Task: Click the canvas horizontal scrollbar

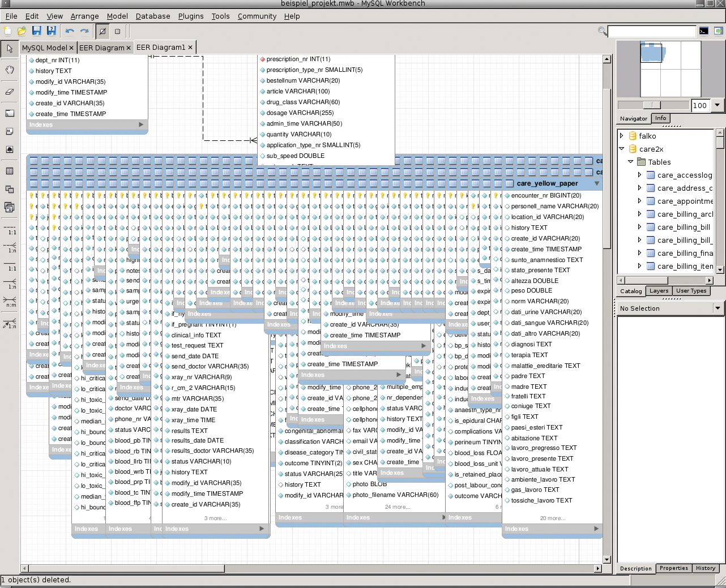Action: [126, 568]
